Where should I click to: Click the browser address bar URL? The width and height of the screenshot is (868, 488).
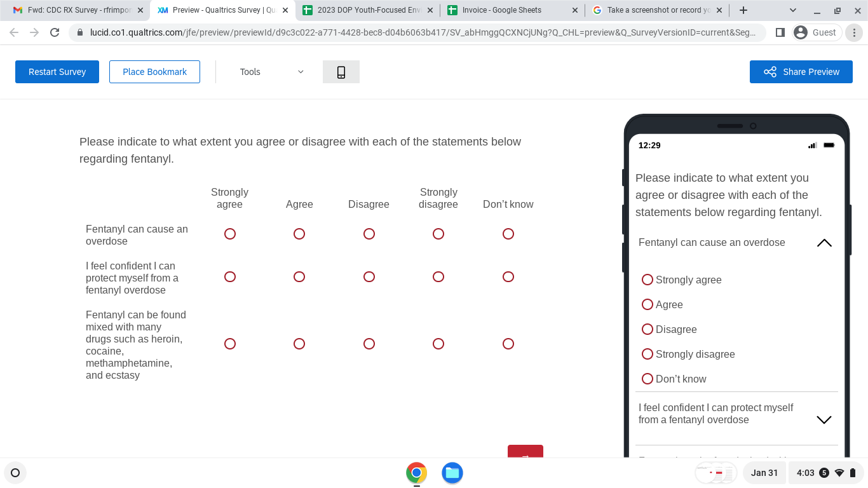(x=419, y=32)
